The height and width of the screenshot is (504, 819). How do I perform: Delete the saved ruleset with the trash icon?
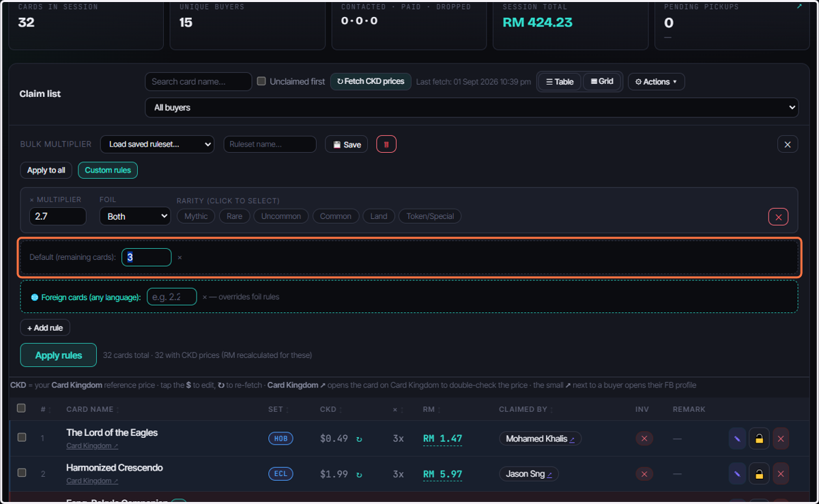pos(386,144)
